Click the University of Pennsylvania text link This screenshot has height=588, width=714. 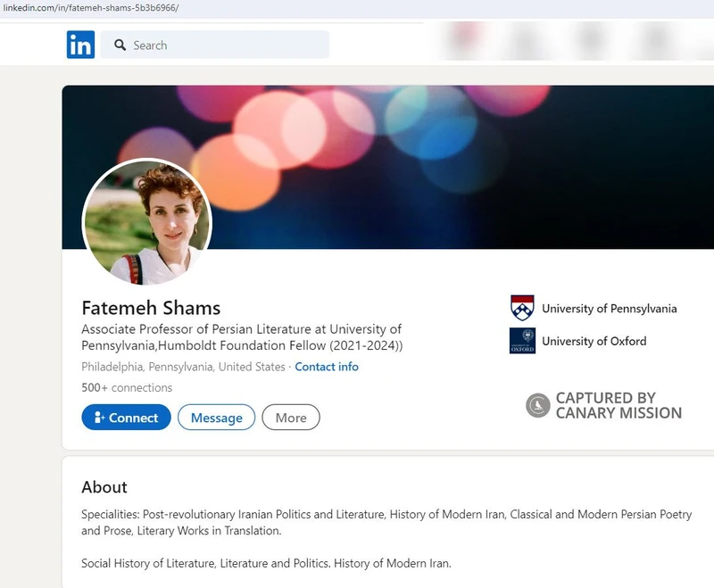[x=610, y=308]
